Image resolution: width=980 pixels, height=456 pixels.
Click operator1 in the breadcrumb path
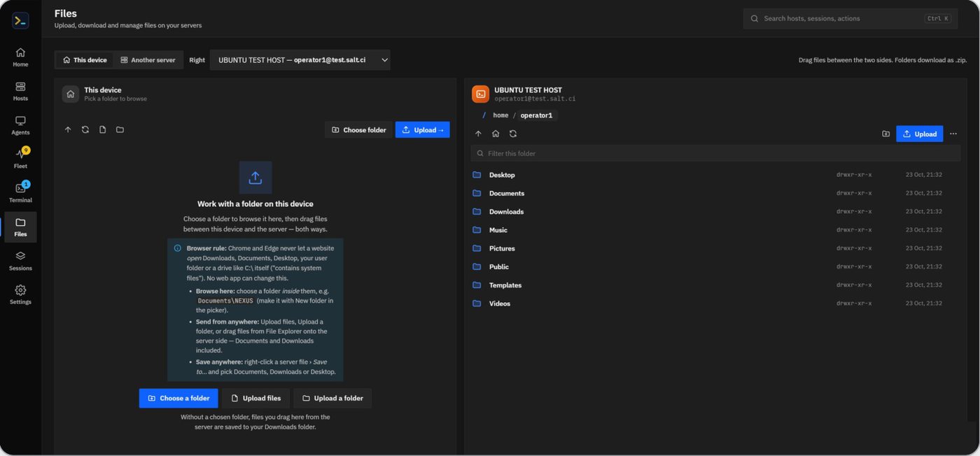[537, 115]
